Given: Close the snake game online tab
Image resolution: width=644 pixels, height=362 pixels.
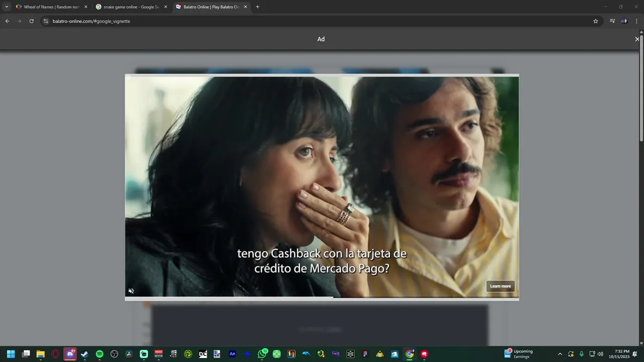Looking at the screenshot, I should pyautogui.click(x=166, y=7).
